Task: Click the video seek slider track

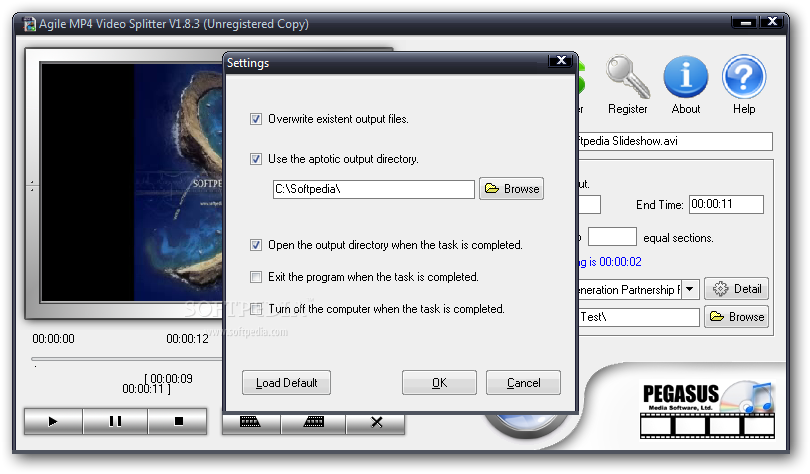Action: (127, 358)
